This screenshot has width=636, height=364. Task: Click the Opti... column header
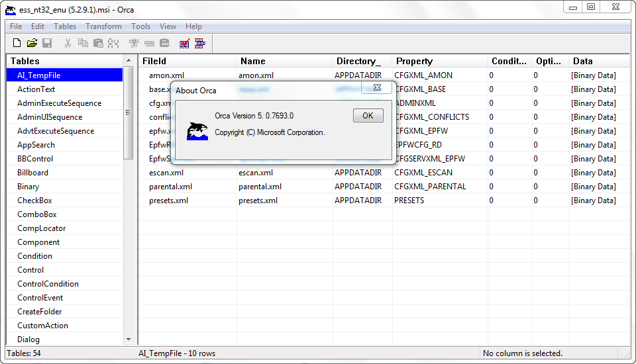click(x=551, y=61)
